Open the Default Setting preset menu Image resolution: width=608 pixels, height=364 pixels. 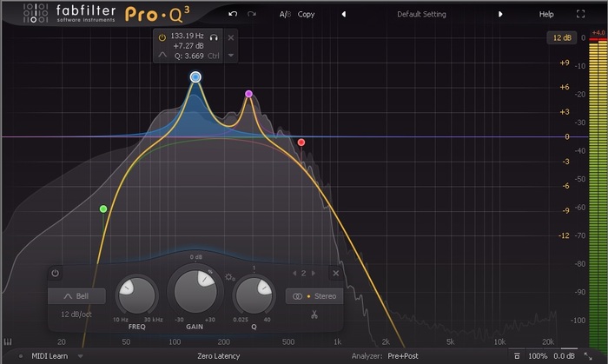421,15
